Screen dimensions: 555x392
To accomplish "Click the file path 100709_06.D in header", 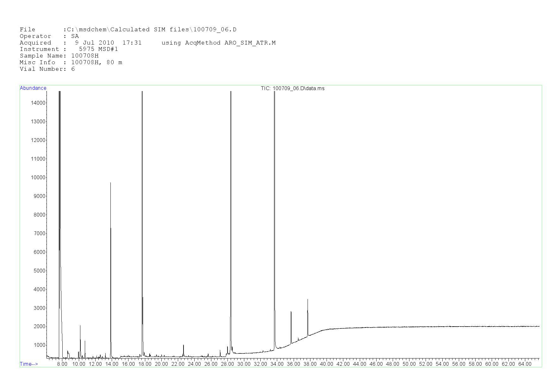I will click(215, 29).
